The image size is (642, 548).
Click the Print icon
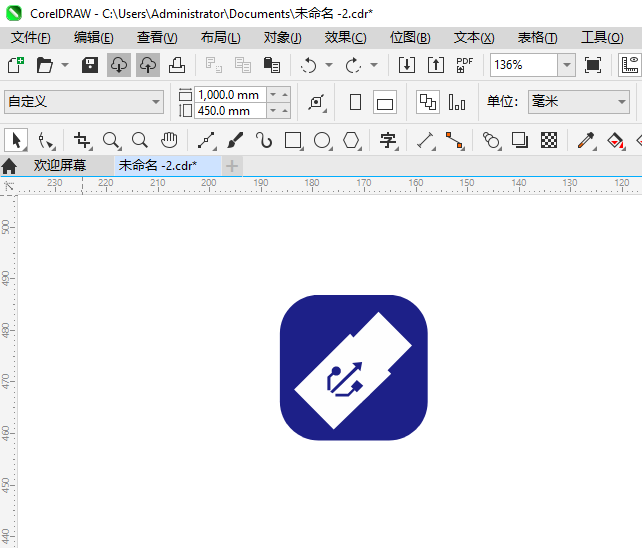coord(177,65)
